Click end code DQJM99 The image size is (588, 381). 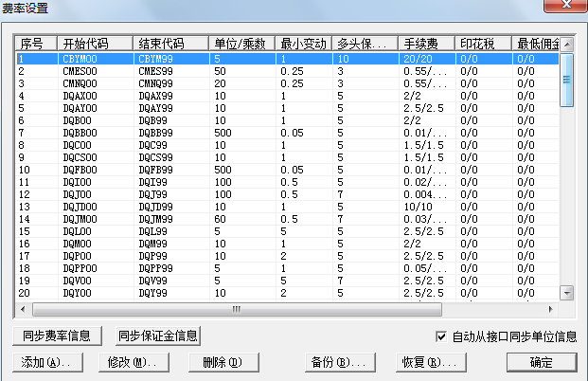(155, 219)
